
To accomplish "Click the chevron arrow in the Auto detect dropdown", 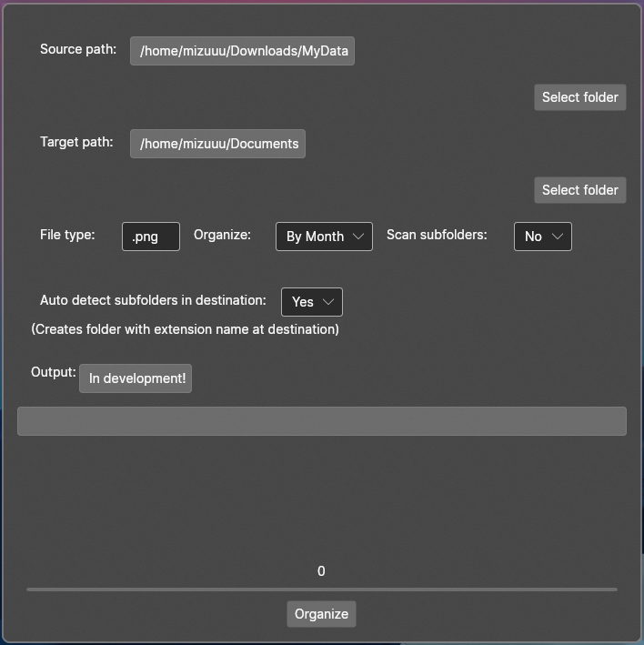I will pyautogui.click(x=328, y=302).
